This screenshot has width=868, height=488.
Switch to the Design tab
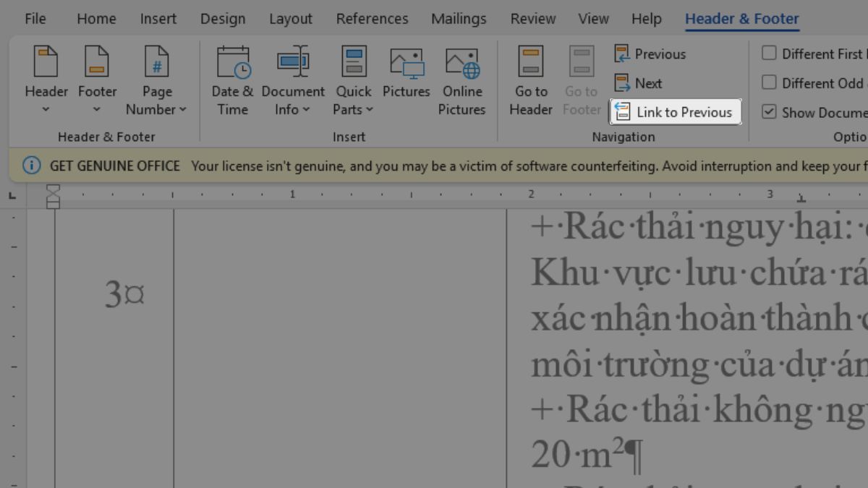point(223,19)
